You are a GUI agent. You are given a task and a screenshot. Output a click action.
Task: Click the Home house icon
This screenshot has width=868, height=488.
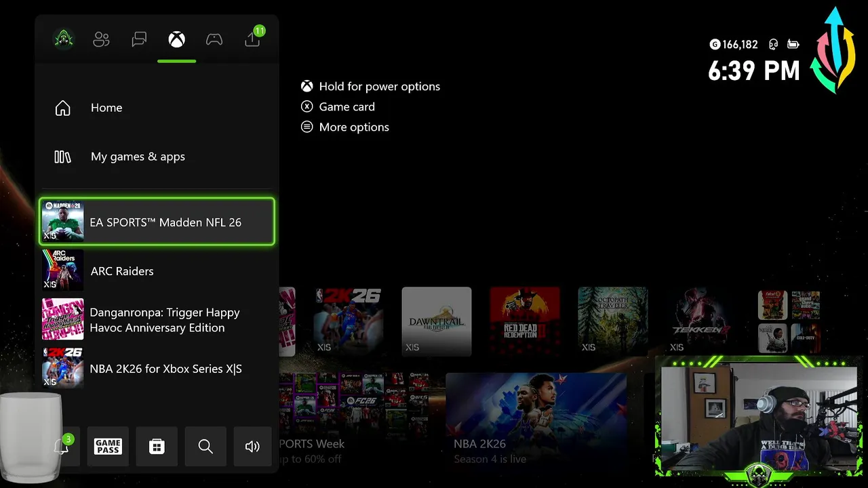pos(62,108)
